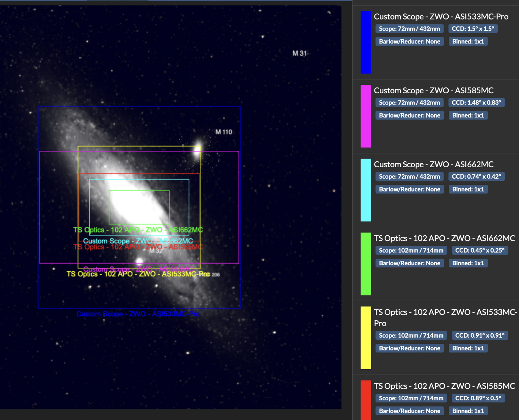519x420 pixels.
Task: Click the CCD: 1.5° x 1.5° badge
Action: click(473, 29)
